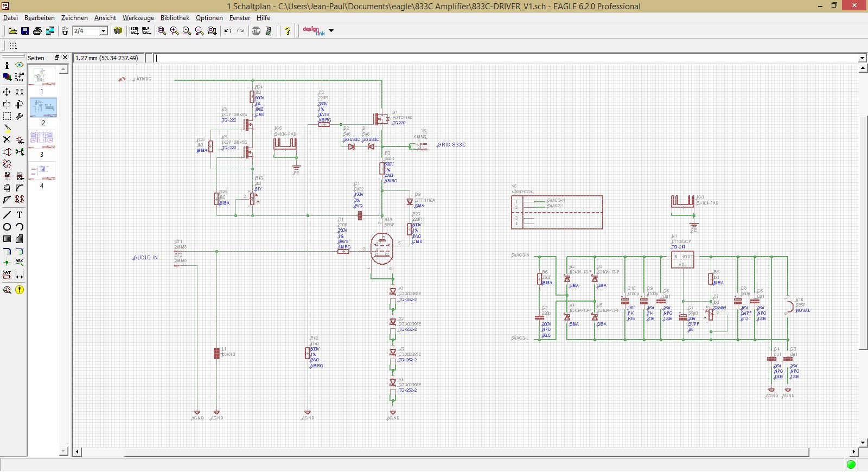
Task: Close the Seiten panel with X
Action: (65, 58)
